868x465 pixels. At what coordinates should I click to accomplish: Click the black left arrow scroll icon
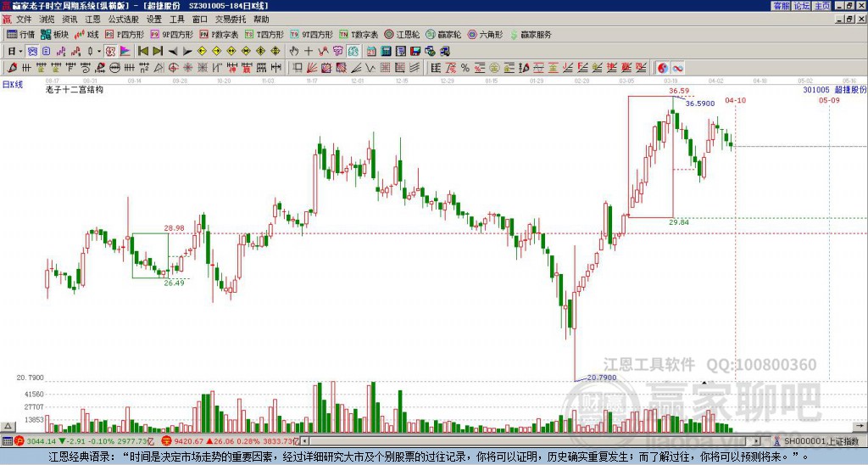[173, 52]
